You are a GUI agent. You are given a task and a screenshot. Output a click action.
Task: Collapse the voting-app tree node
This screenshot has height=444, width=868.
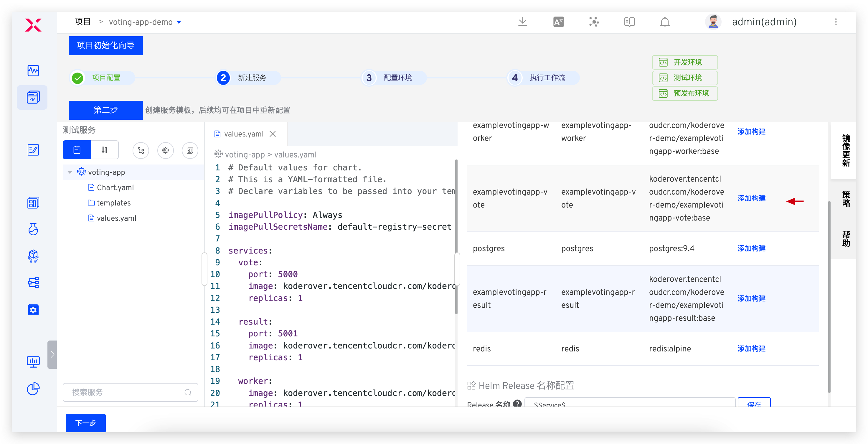[x=70, y=172]
